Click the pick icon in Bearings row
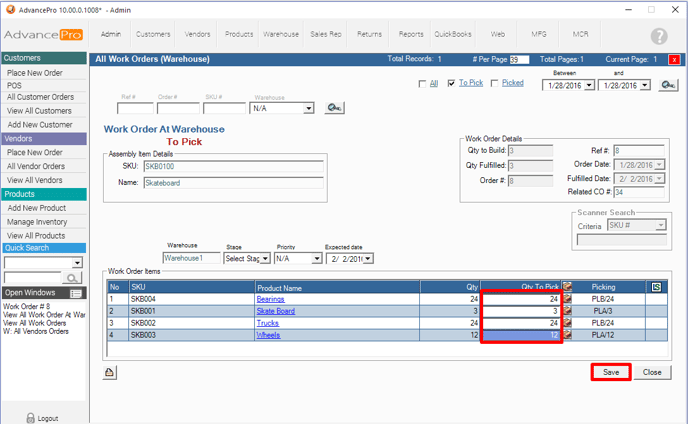 [567, 298]
